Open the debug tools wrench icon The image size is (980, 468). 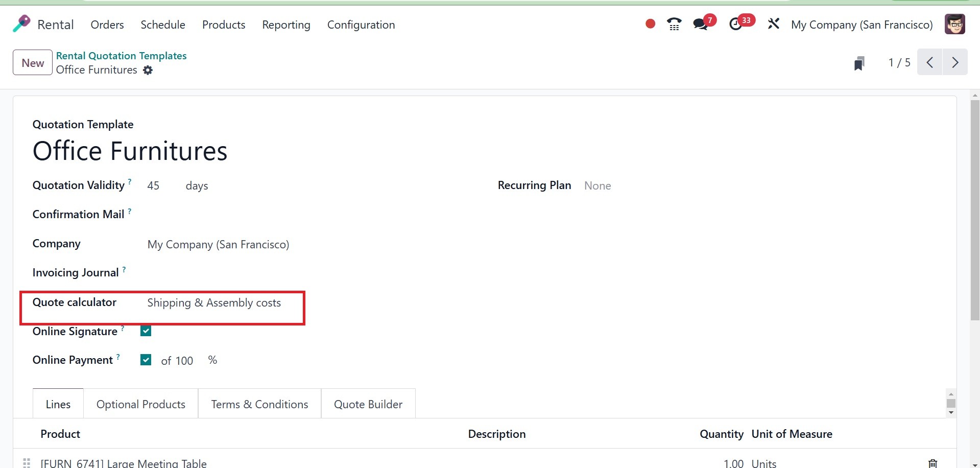pyautogui.click(x=773, y=24)
